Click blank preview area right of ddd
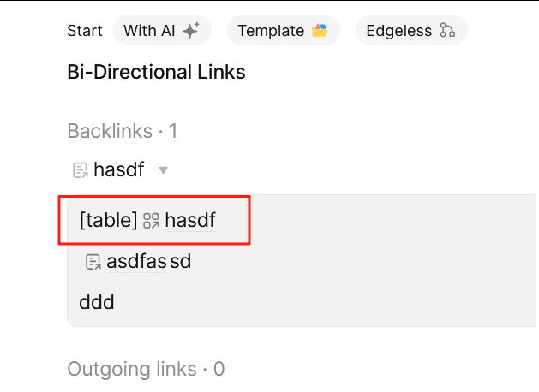This screenshot has width=539, height=392. click(x=326, y=302)
